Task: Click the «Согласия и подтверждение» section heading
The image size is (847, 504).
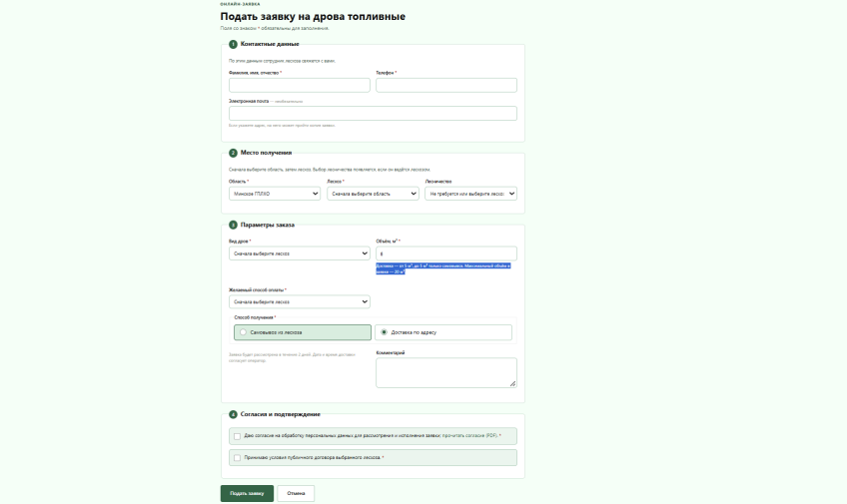Action: 281,414
